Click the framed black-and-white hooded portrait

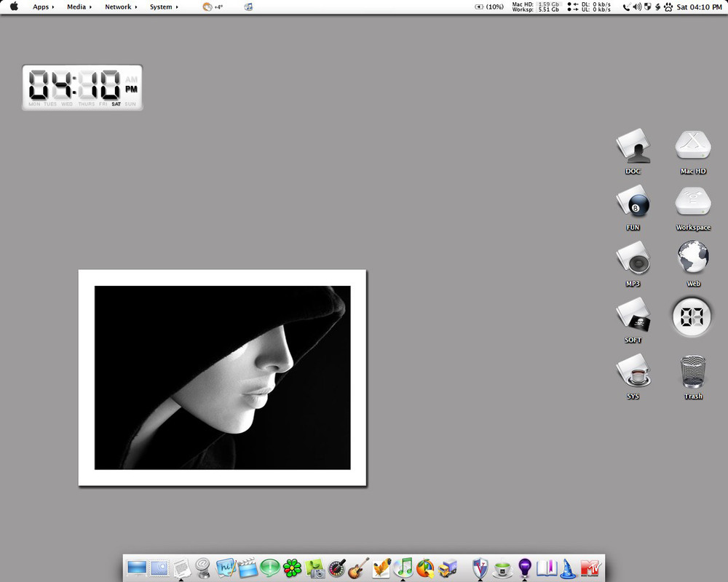(222, 378)
